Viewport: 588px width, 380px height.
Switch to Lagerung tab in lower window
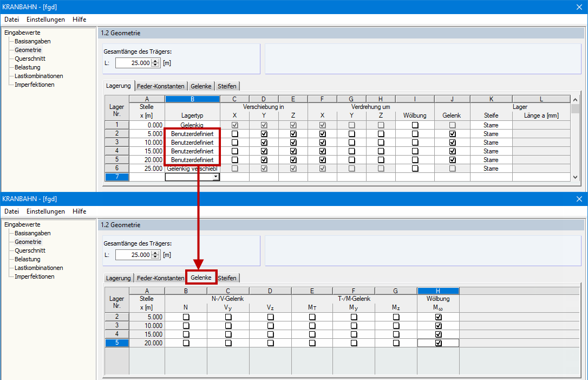point(118,278)
